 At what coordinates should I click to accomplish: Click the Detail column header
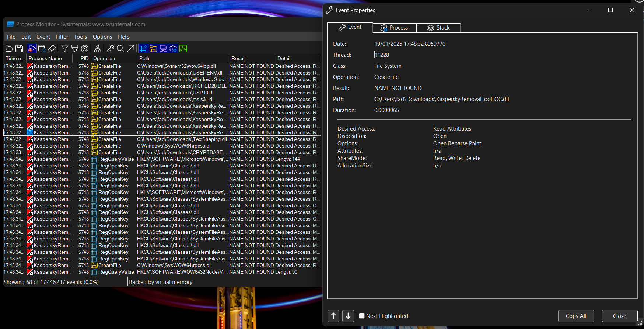298,58
